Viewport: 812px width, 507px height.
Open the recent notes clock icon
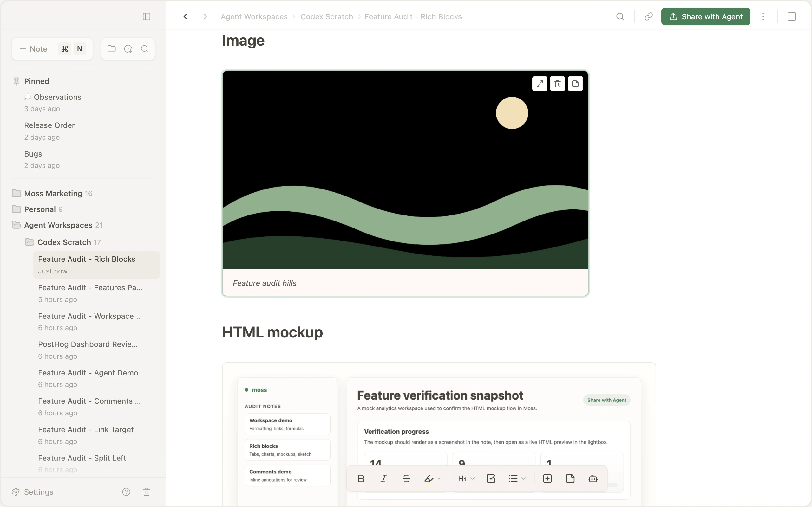128,49
